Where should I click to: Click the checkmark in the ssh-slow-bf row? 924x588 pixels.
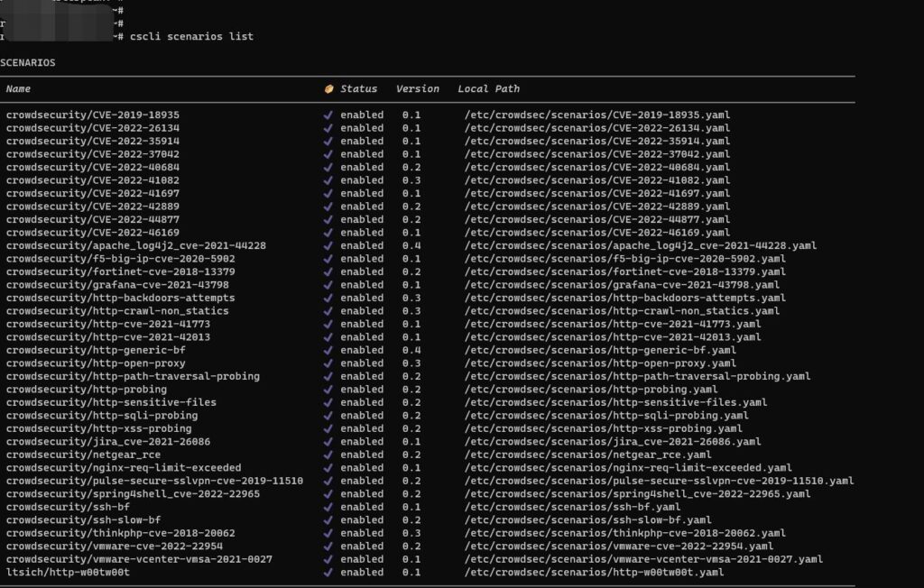(328, 519)
